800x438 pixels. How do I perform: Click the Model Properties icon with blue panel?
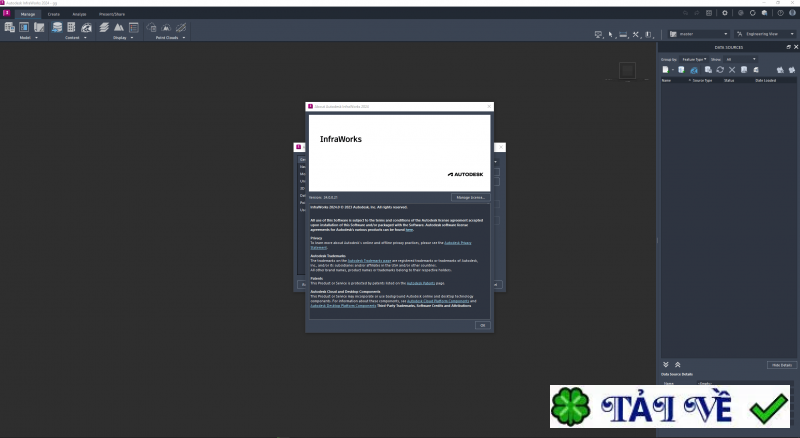[x=24, y=28]
